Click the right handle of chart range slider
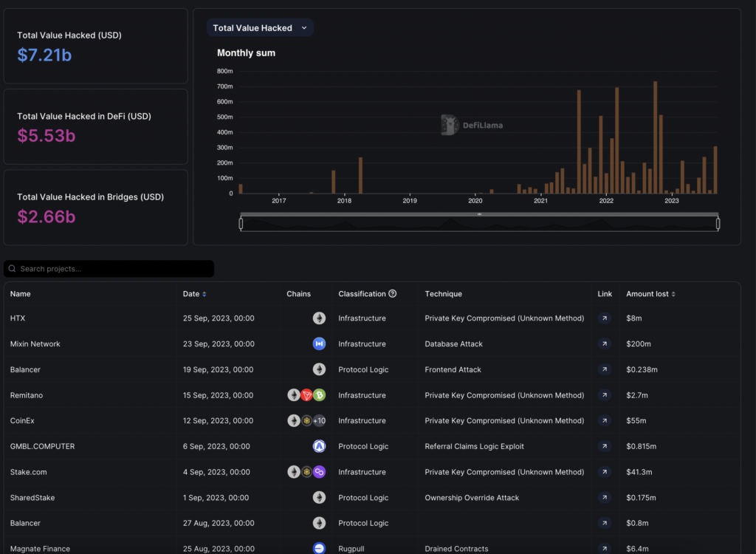This screenshot has height=554, width=756. (718, 223)
